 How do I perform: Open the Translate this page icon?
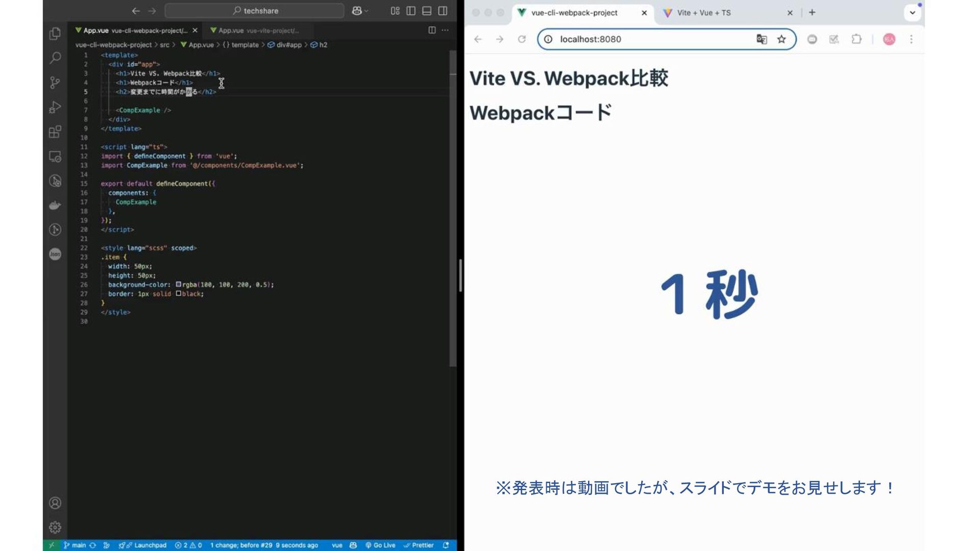click(762, 39)
